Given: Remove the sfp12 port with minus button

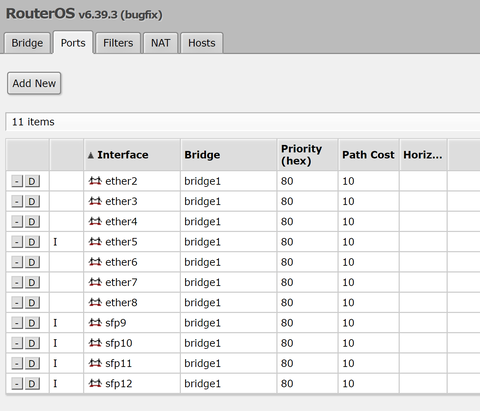Looking at the screenshot, I should (x=17, y=384).
